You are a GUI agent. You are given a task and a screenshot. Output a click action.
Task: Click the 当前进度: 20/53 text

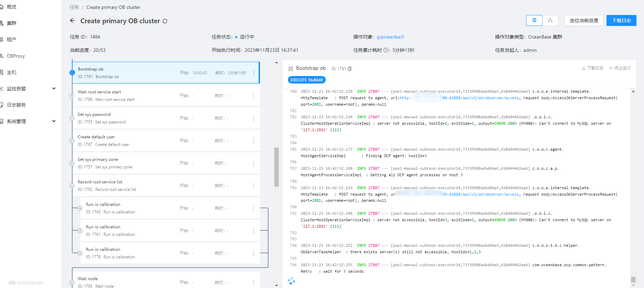[88, 50]
